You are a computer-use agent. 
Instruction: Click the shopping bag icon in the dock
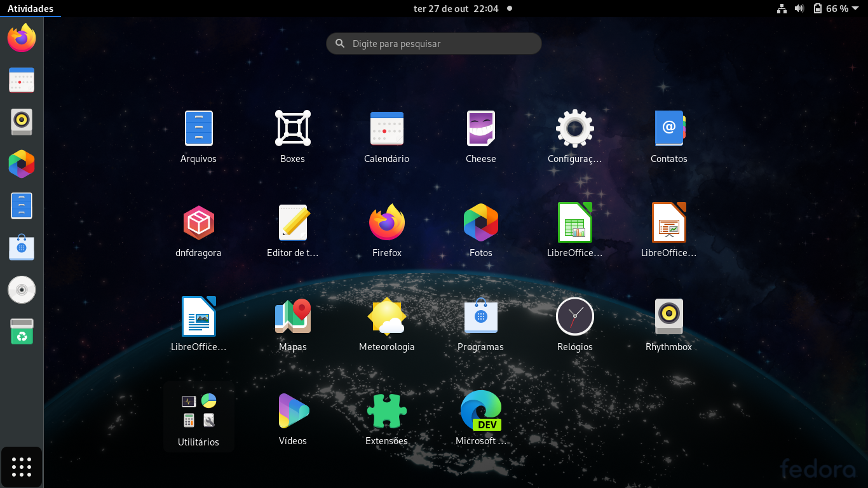pyautogui.click(x=22, y=248)
